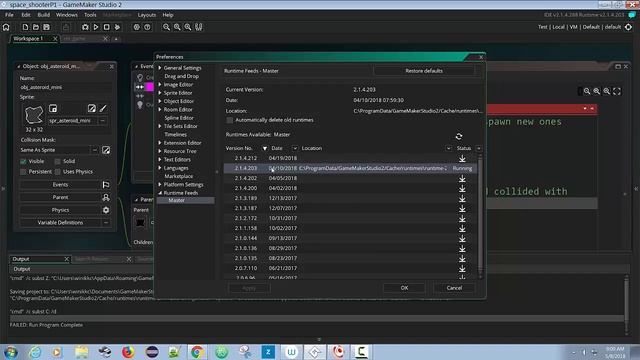Toggle the Persistent checkbox
This screenshot has width=640, height=360.
(x=23, y=172)
